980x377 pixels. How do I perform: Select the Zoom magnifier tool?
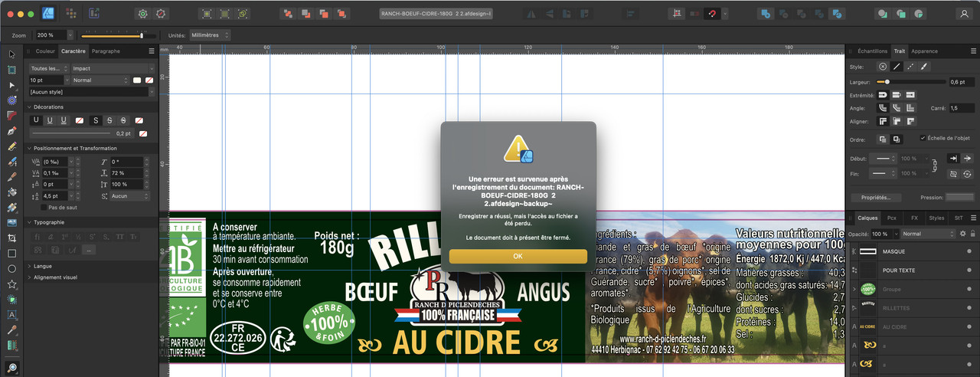tap(11, 369)
